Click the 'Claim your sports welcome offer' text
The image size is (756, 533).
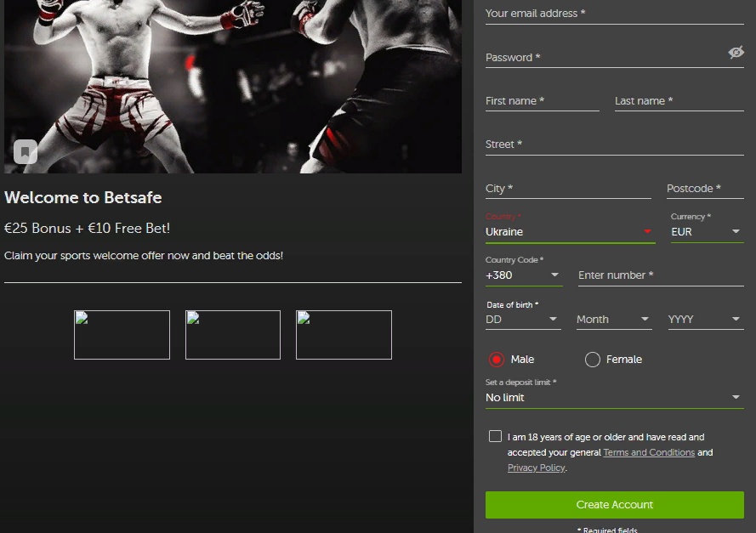(144, 255)
